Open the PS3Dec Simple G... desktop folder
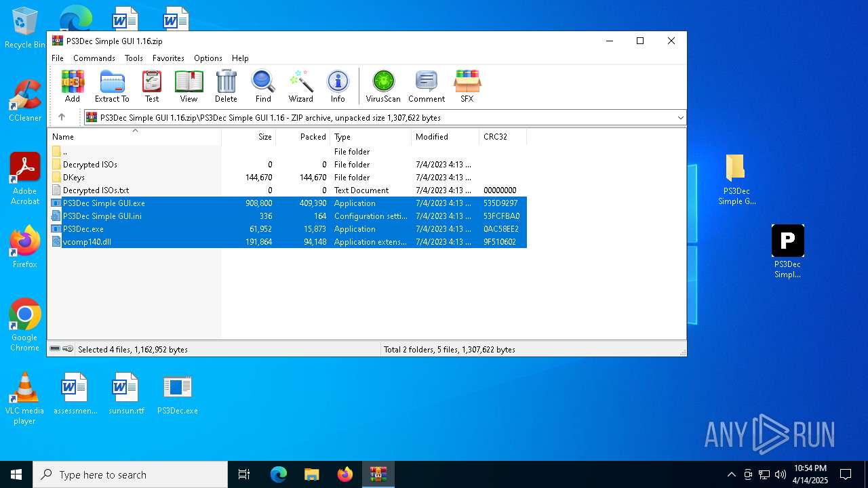Image resolution: width=868 pixels, height=488 pixels. pyautogui.click(x=736, y=180)
